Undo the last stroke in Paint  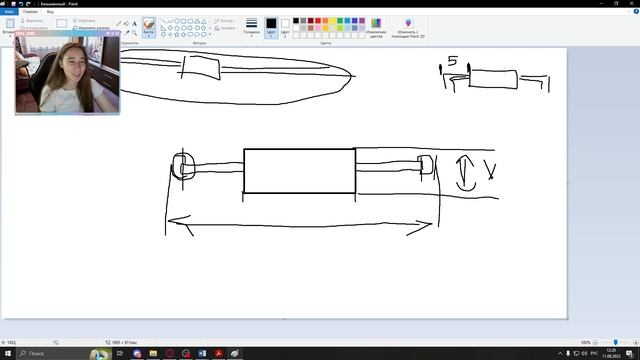pyautogui.click(x=21, y=4)
